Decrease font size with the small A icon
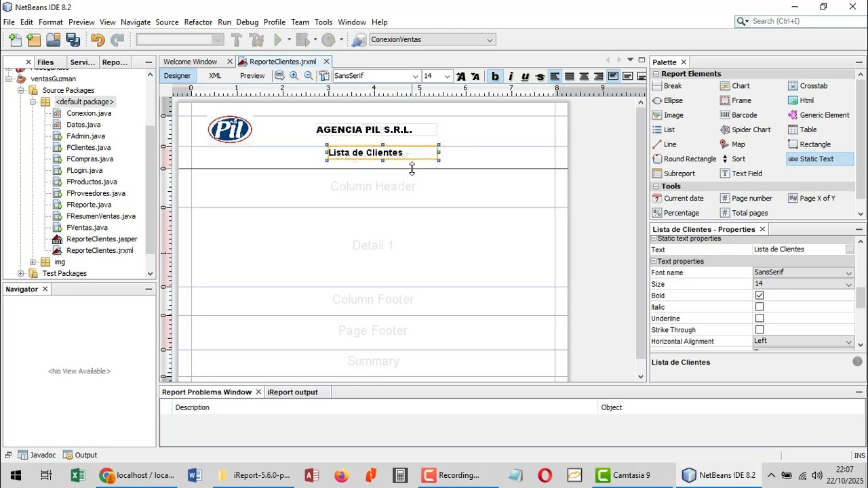The height and width of the screenshot is (488, 868). 475,77
